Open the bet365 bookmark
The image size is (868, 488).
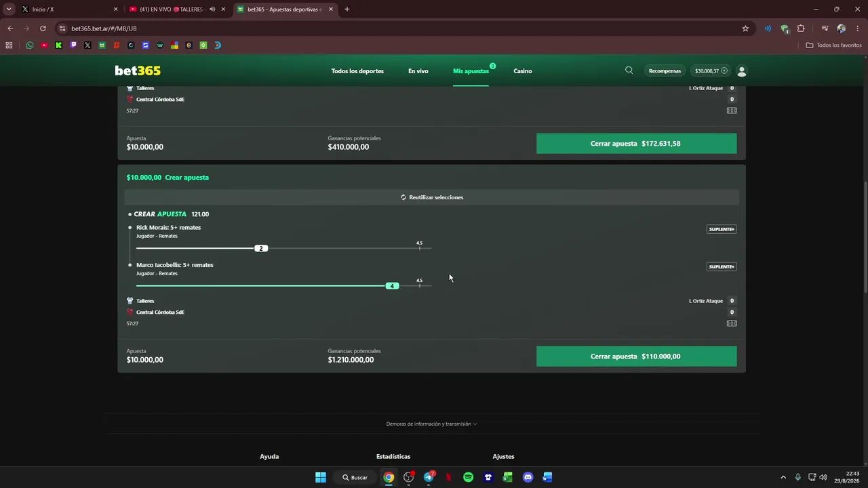(x=102, y=45)
